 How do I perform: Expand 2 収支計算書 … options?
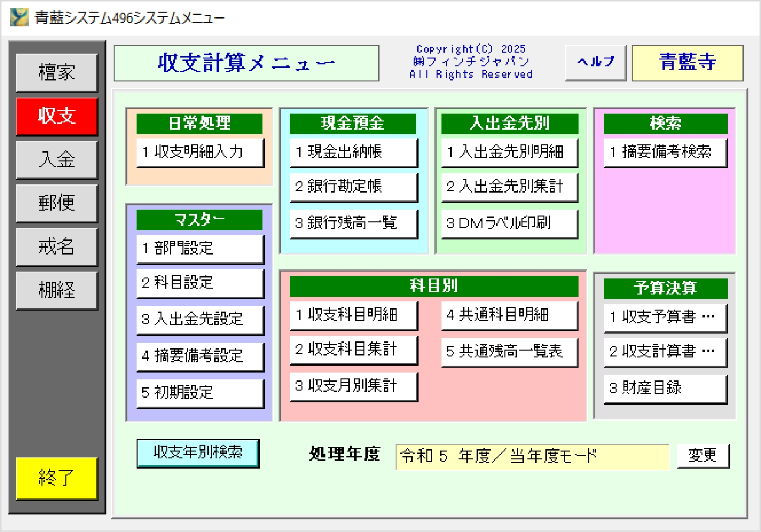point(665,352)
